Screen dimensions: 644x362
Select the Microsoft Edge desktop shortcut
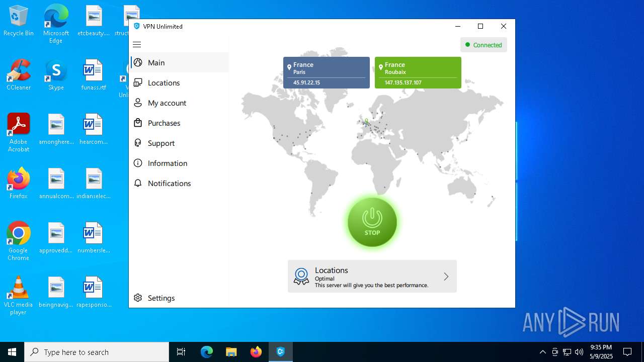pyautogui.click(x=56, y=24)
